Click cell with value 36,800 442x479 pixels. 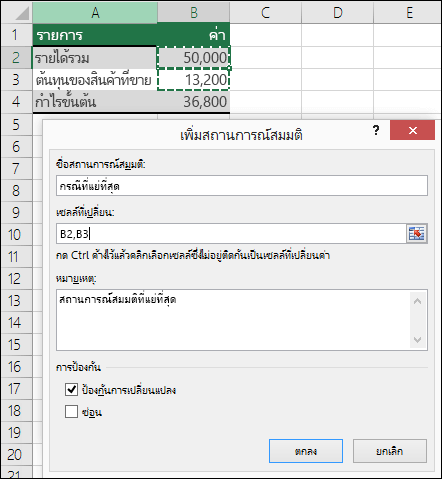coord(194,102)
